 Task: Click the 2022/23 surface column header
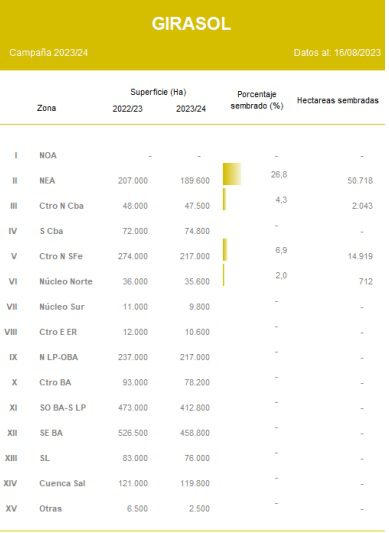[x=128, y=109]
